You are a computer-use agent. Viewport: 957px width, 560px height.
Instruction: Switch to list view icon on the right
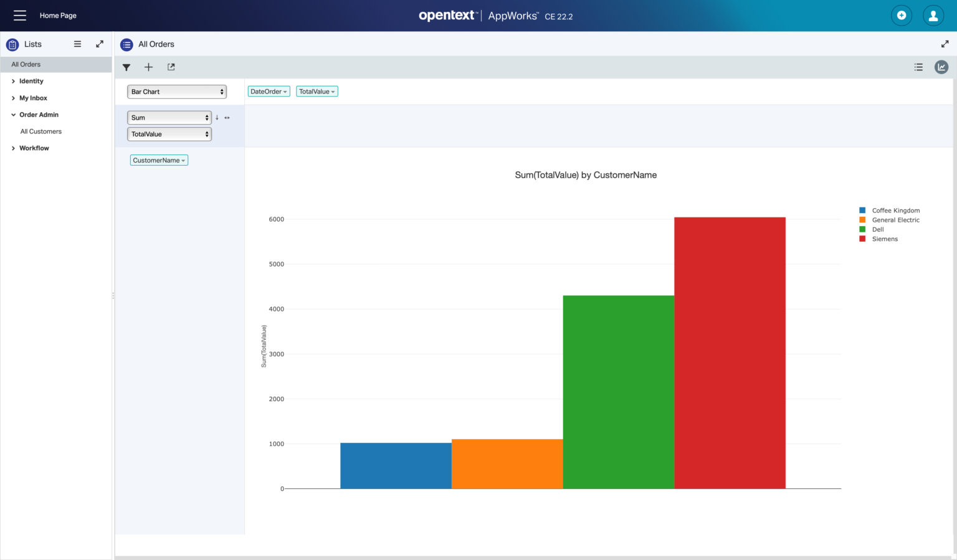918,67
